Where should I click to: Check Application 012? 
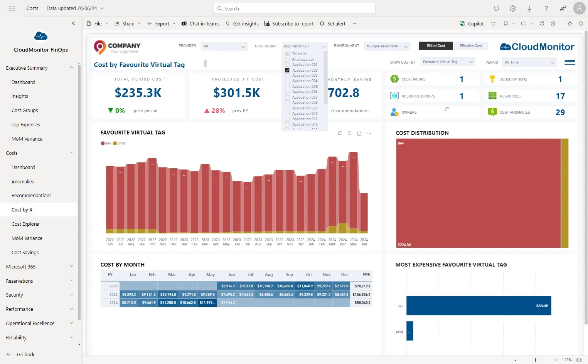287,124
